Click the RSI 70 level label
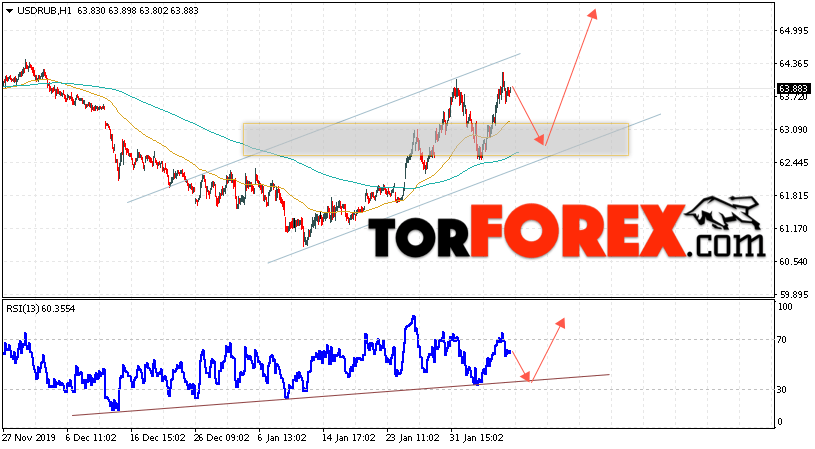 pyautogui.click(x=782, y=340)
